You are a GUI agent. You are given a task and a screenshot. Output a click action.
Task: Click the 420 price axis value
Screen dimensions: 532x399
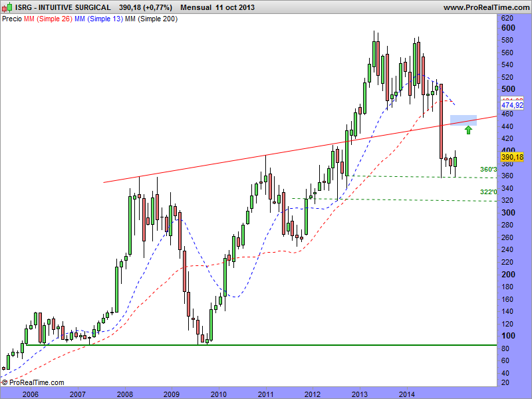[507, 139]
